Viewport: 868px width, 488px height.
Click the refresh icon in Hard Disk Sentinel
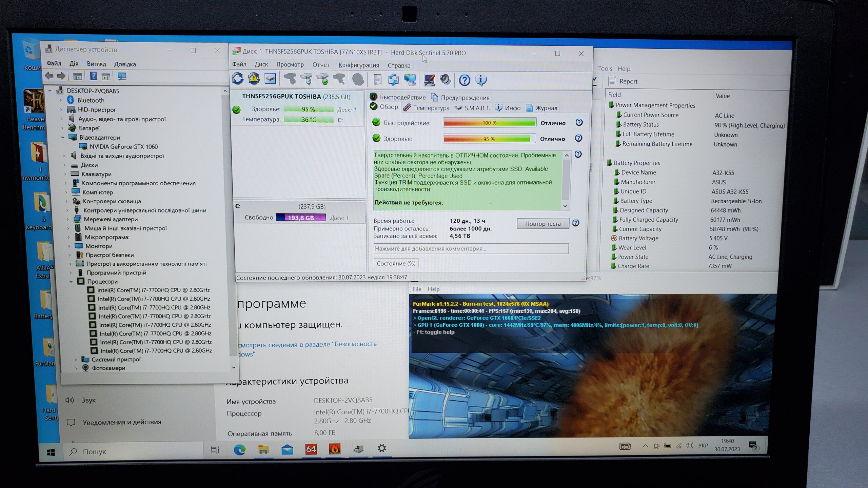click(x=237, y=79)
